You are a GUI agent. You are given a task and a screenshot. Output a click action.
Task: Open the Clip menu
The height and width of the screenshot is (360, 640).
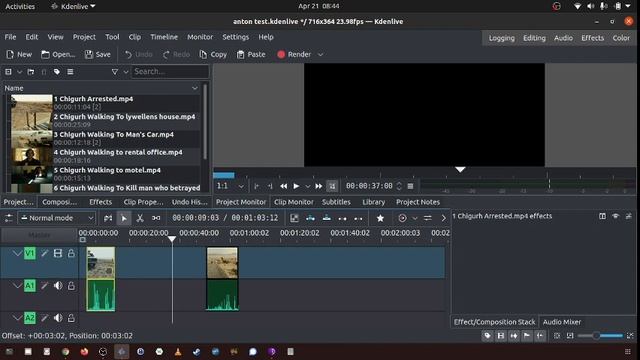pos(135,37)
